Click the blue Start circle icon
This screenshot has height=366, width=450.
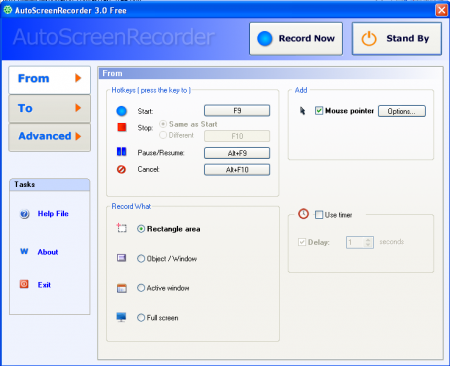tap(121, 111)
